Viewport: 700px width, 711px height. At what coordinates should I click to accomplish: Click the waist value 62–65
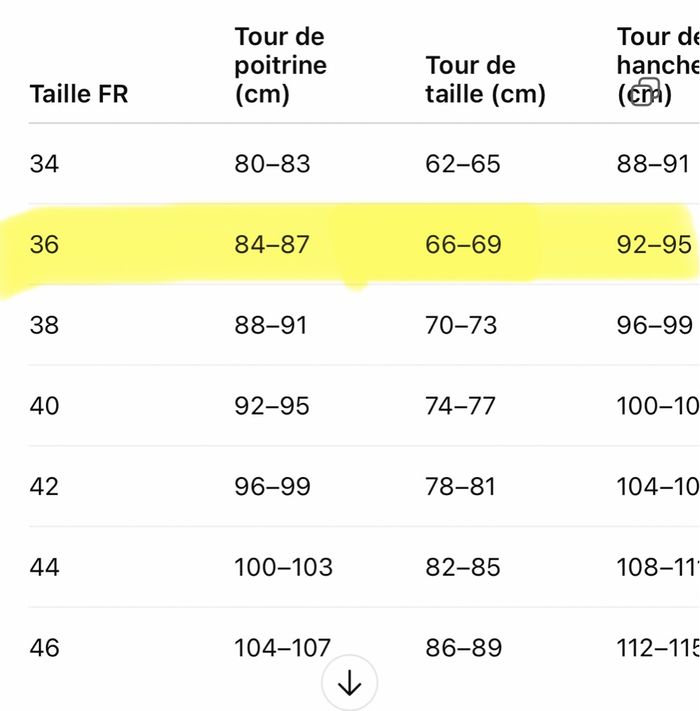pos(463,164)
